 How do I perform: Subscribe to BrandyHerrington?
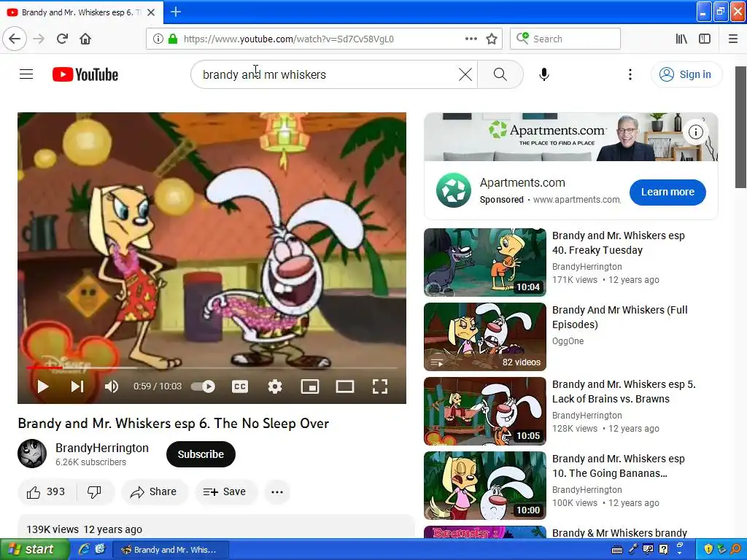click(201, 454)
